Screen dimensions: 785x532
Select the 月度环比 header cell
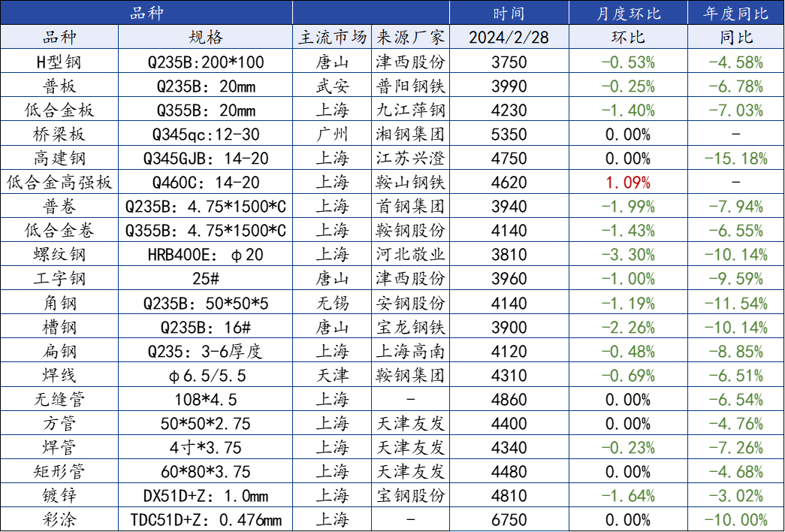(x=628, y=13)
